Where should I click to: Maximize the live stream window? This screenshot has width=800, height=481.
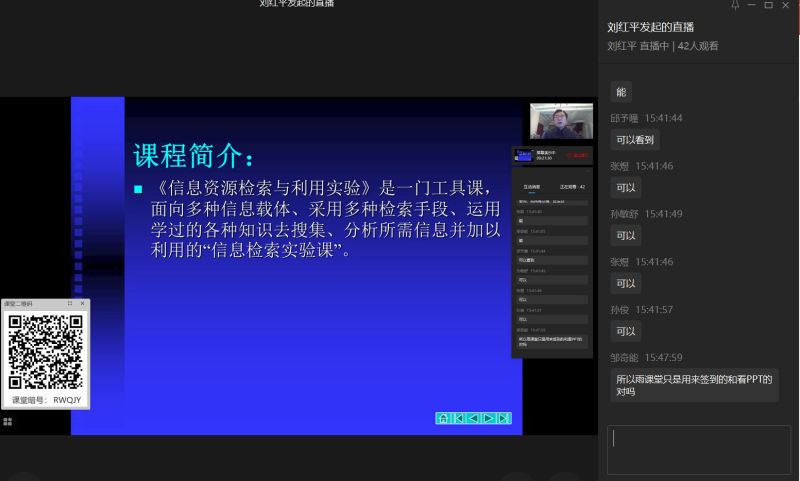[768, 5]
